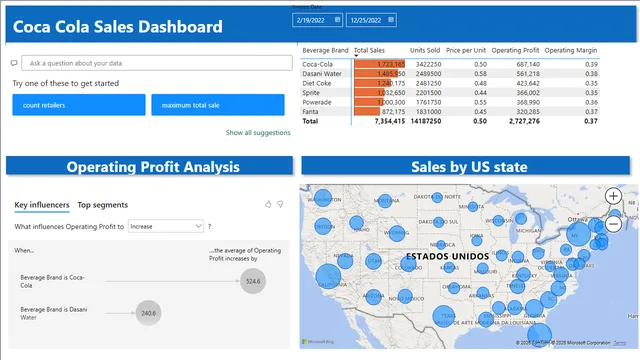640x360 pixels.
Task: Click the Nevada sales bubble
Action: [x=345, y=260]
